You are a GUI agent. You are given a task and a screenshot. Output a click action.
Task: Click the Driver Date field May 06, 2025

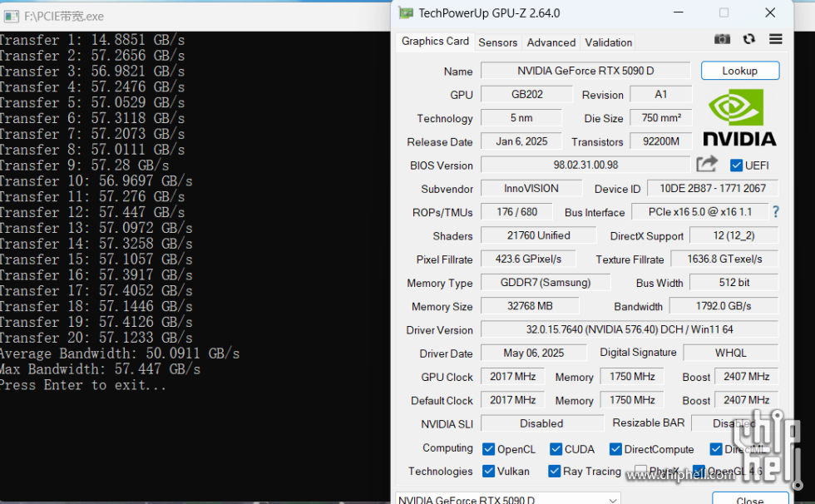(533, 353)
